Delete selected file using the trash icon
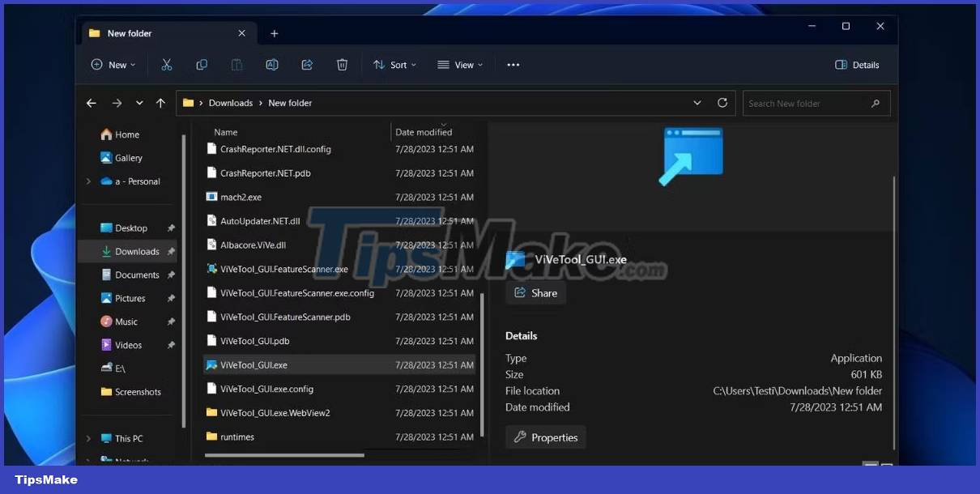Screen dimensions: 980x494 pyautogui.click(x=342, y=64)
